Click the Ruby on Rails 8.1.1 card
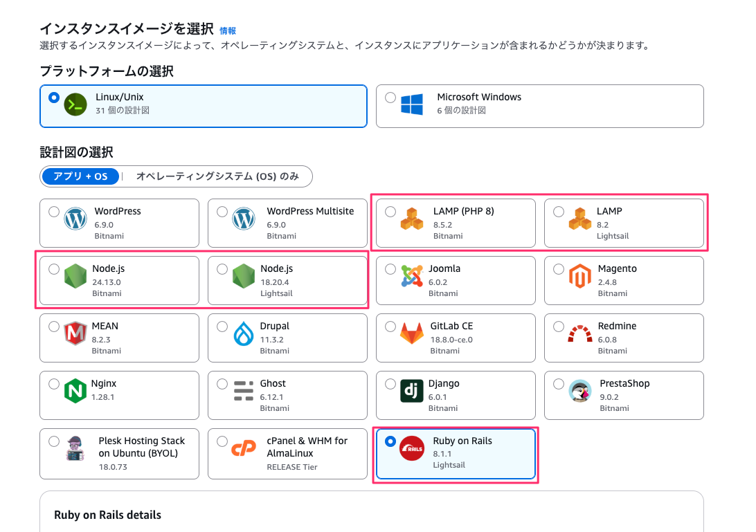This screenshot has height=532, width=756. click(x=456, y=454)
